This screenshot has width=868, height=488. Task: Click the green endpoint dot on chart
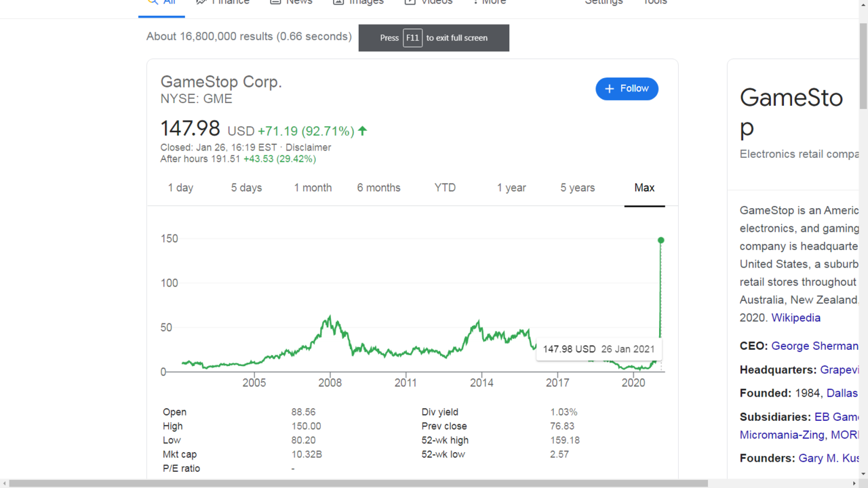(x=660, y=240)
